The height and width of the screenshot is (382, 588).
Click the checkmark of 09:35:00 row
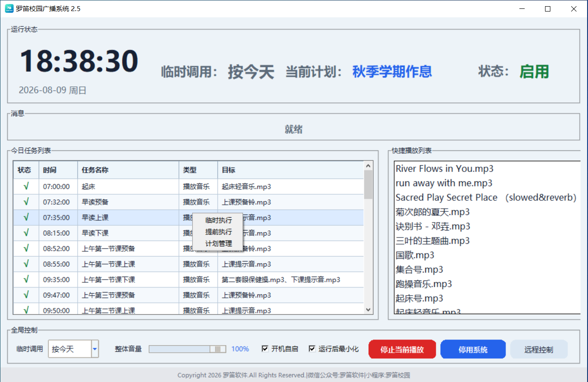click(26, 279)
